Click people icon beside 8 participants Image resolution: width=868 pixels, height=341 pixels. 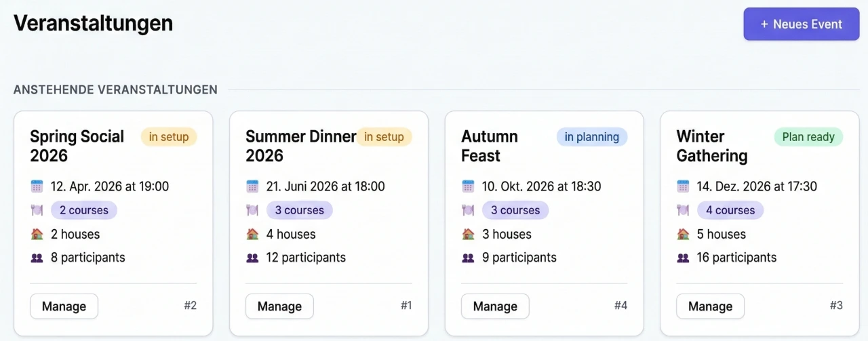coord(37,258)
